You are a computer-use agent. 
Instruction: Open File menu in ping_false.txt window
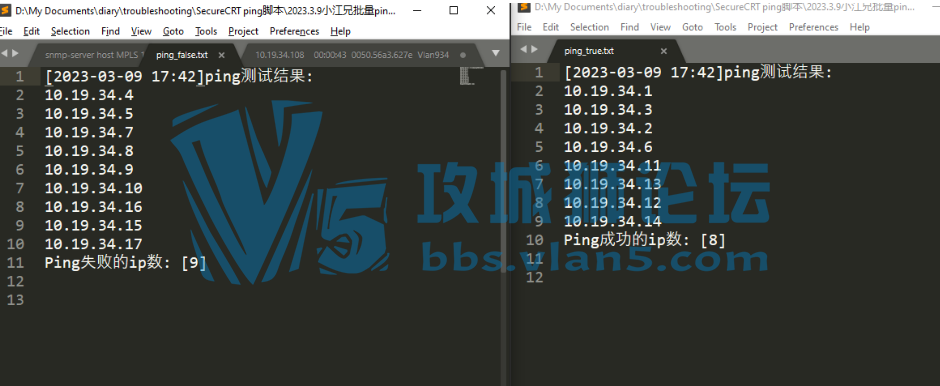(x=5, y=31)
